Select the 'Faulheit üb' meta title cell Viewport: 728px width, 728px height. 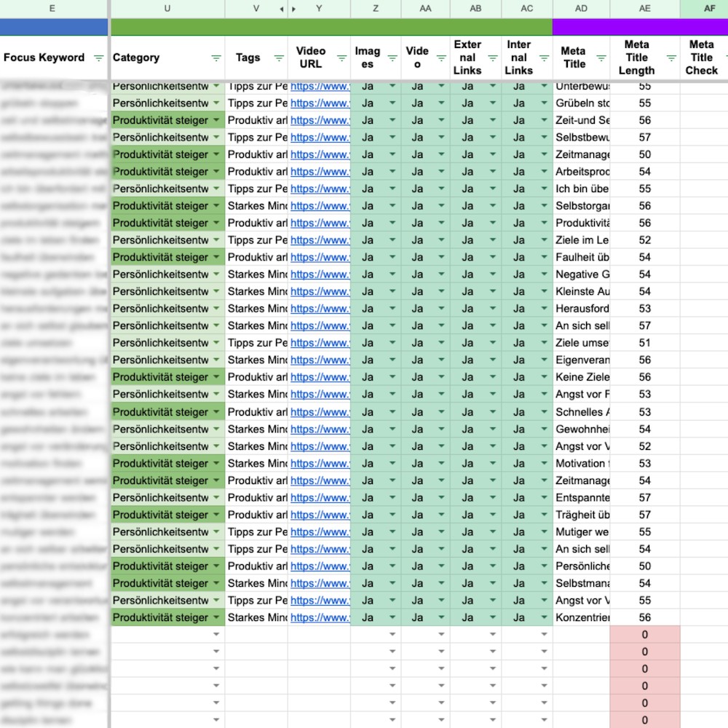point(581,257)
